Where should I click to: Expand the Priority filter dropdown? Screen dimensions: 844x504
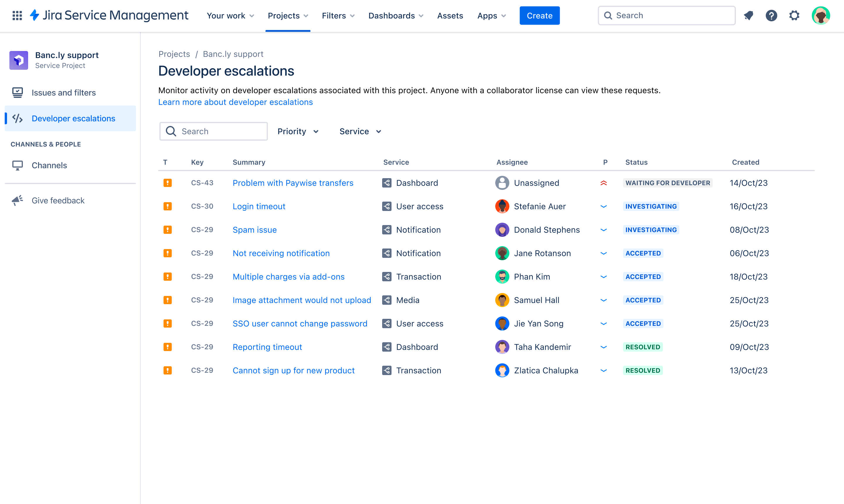pos(298,131)
